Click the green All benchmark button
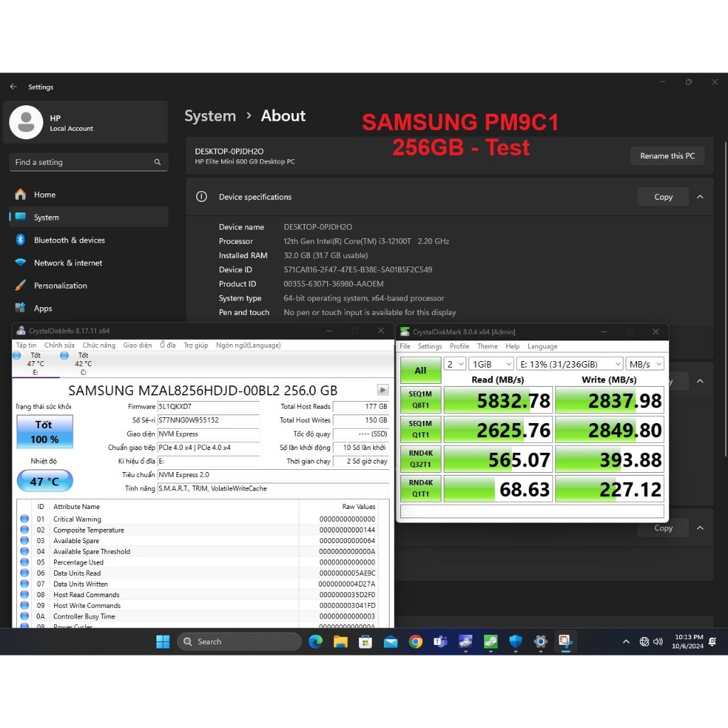 [x=420, y=370]
